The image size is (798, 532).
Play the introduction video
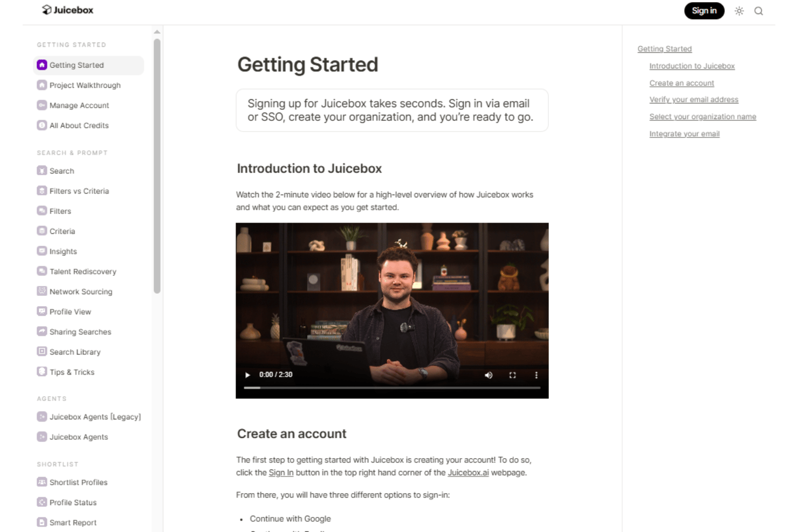tap(247, 375)
